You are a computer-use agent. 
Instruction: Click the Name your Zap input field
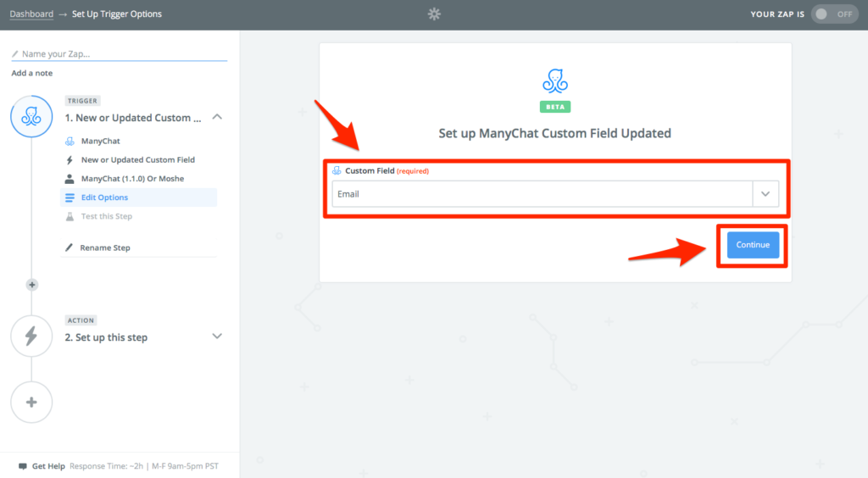pyautogui.click(x=119, y=53)
